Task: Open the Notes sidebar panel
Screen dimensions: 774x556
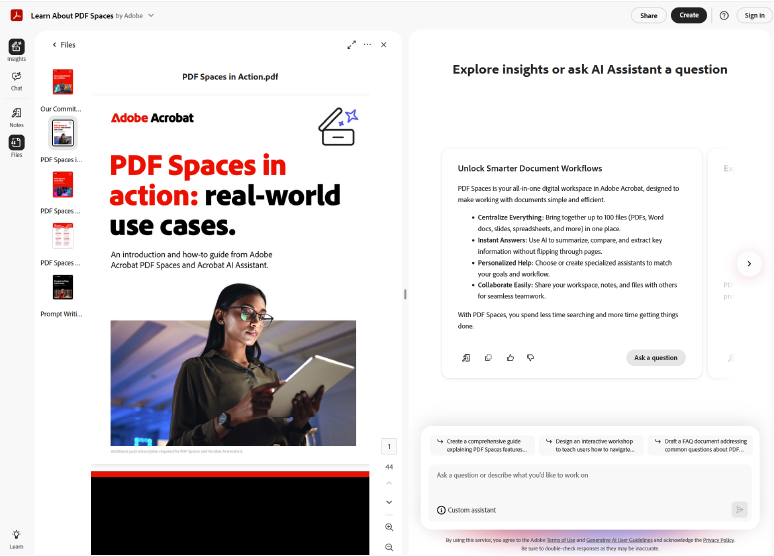Action: (16, 118)
